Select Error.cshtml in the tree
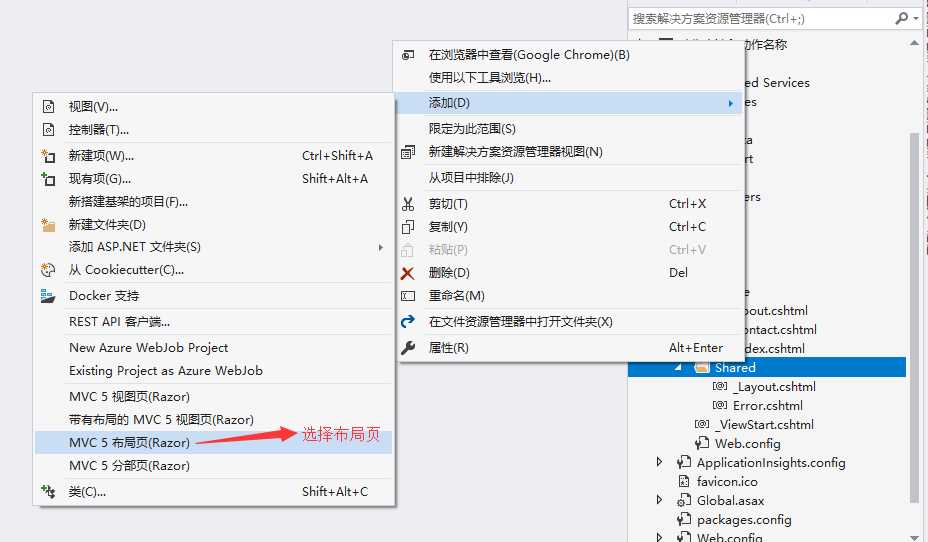 tap(768, 405)
